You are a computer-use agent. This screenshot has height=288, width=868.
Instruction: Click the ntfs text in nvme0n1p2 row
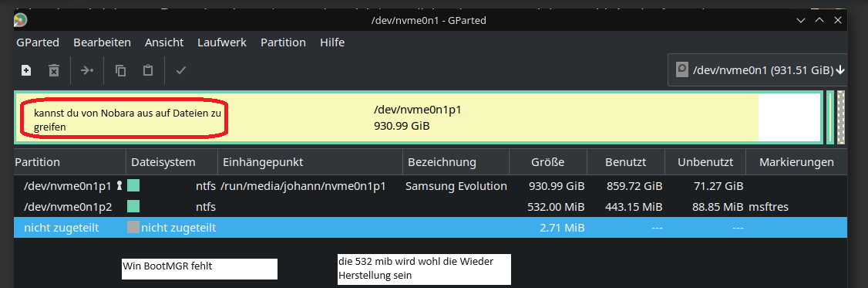[x=205, y=207]
